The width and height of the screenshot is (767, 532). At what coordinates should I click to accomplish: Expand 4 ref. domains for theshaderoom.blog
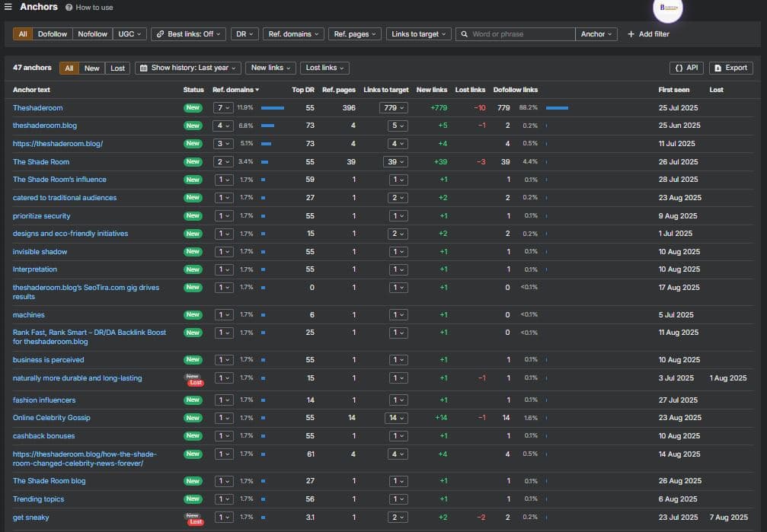point(223,126)
